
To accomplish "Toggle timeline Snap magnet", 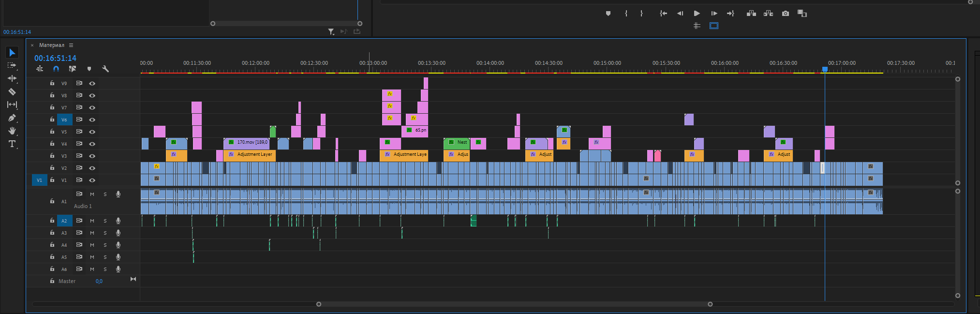I will click(56, 69).
